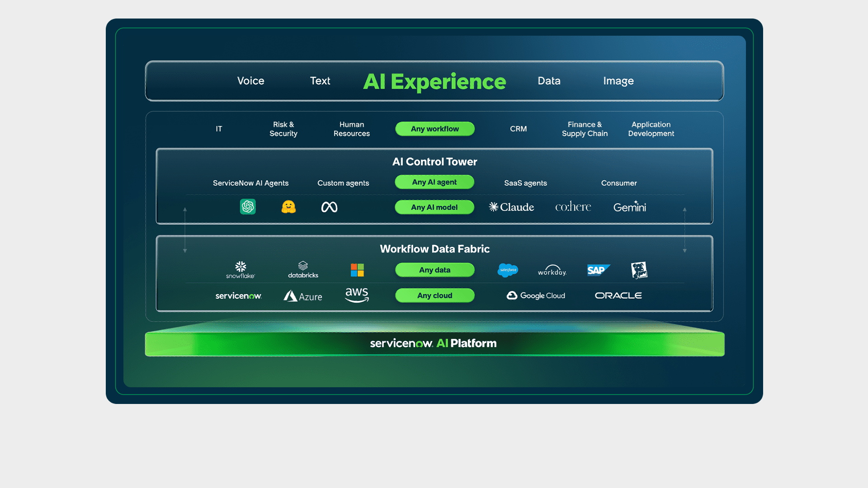
Task: Open the Any AI model selector
Action: (x=434, y=207)
